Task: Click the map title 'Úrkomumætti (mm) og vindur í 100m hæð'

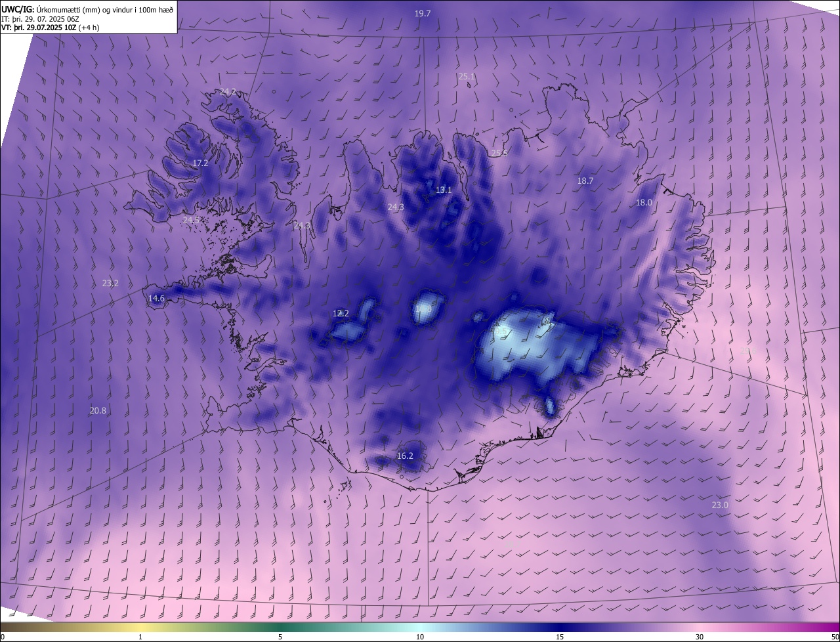Action: tap(105, 9)
